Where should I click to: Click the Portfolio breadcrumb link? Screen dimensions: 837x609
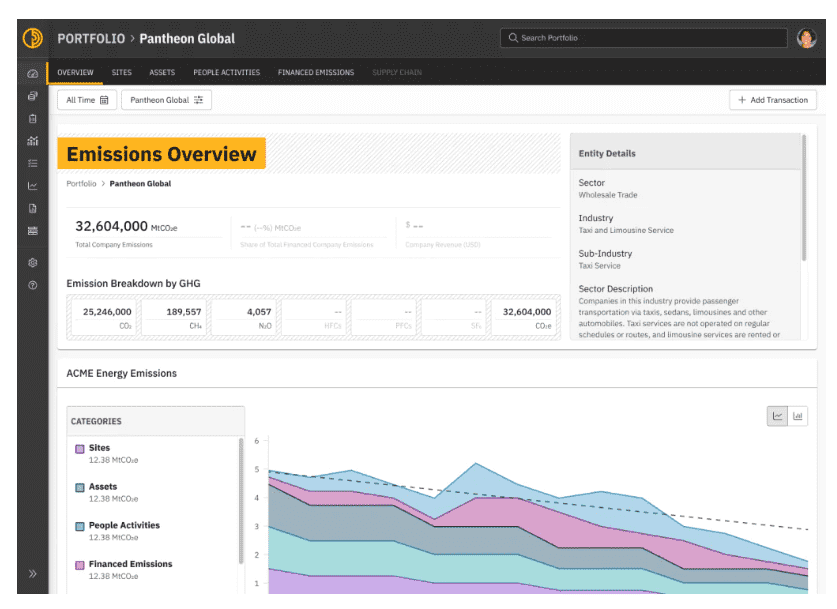81,184
